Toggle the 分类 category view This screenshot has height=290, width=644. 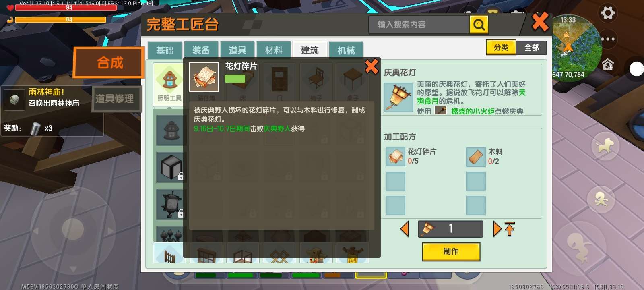pyautogui.click(x=501, y=48)
